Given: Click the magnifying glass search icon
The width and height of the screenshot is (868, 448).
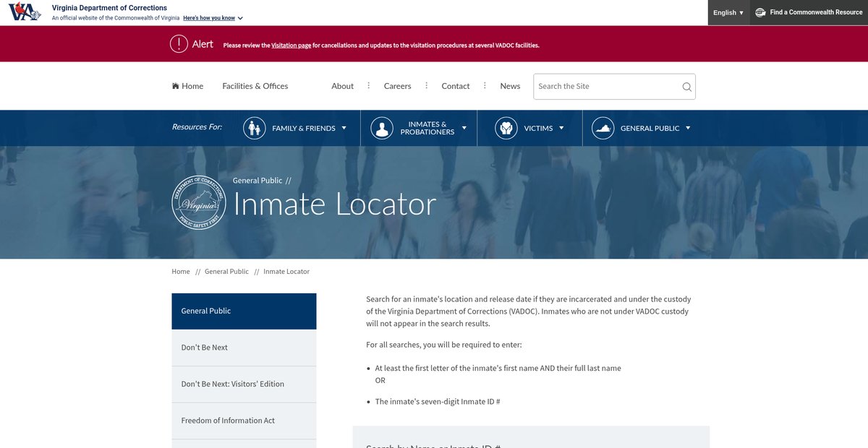Looking at the screenshot, I should [686, 87].
